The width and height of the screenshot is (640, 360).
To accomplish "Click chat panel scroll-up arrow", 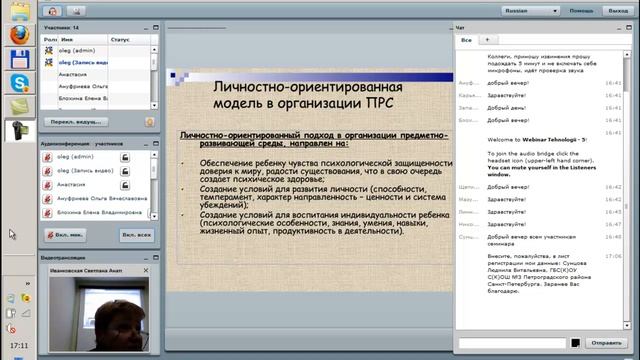I will click(x=627, y=54).
